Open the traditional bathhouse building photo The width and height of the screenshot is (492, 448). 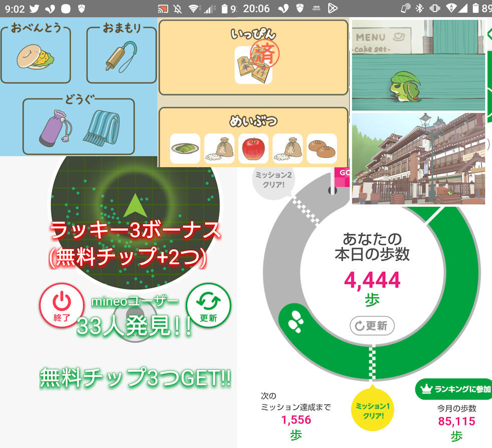[x=418, y=158]
